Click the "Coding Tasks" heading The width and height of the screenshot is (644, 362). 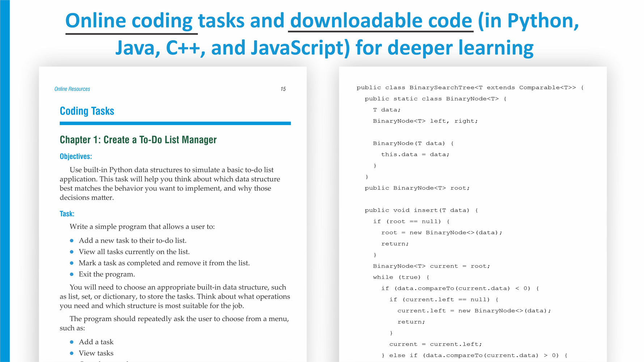click(87, 111)
